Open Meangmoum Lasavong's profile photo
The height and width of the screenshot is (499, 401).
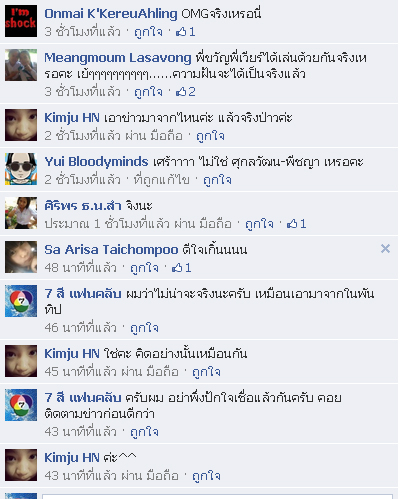[x=21, y=65]
